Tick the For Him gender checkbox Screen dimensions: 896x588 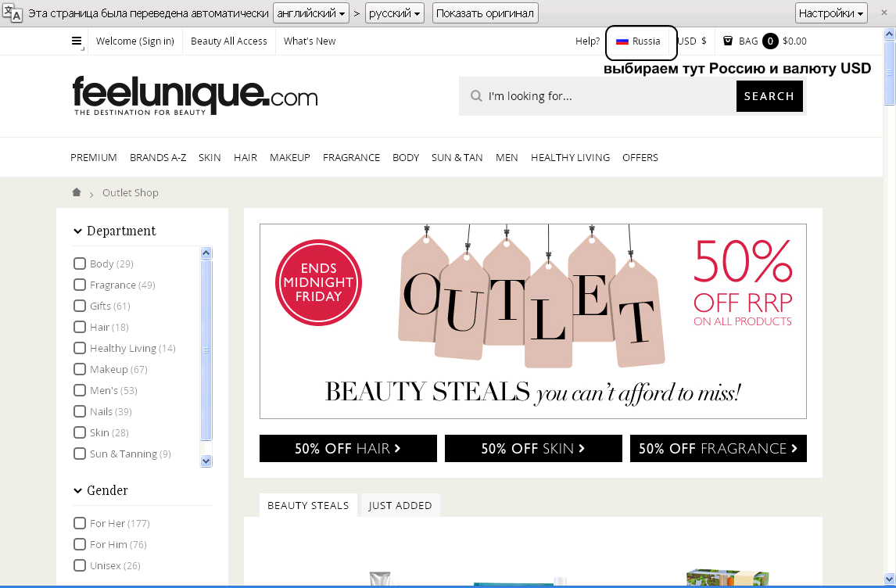tap(80, 544)
